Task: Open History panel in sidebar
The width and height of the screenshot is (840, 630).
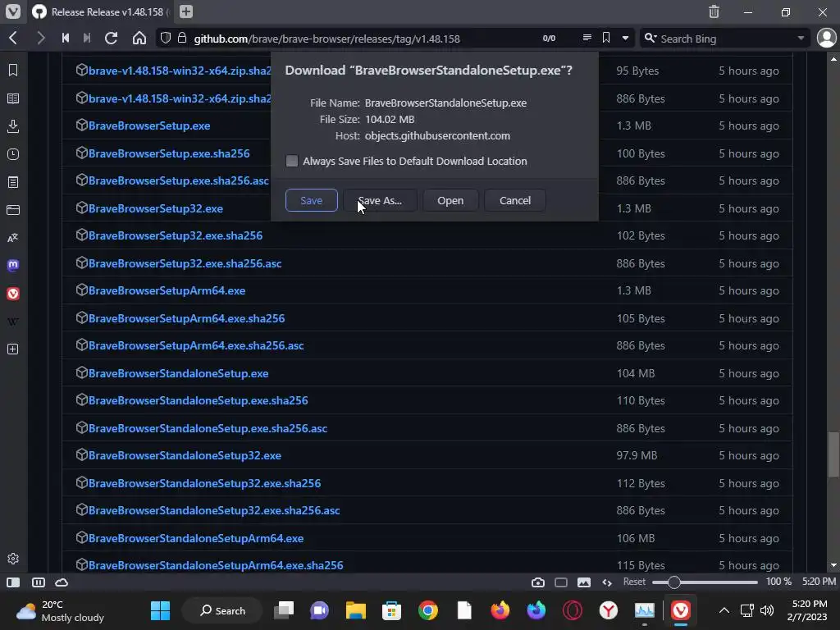Action: tap(13, 154)
